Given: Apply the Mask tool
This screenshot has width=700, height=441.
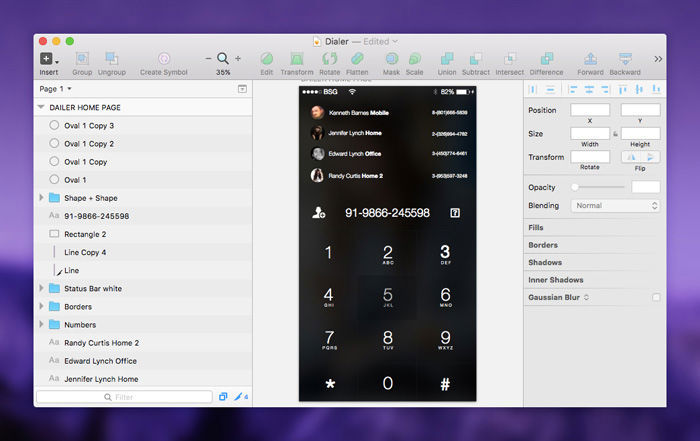Looking at the screenshot, I should click(x=391, y=59).
